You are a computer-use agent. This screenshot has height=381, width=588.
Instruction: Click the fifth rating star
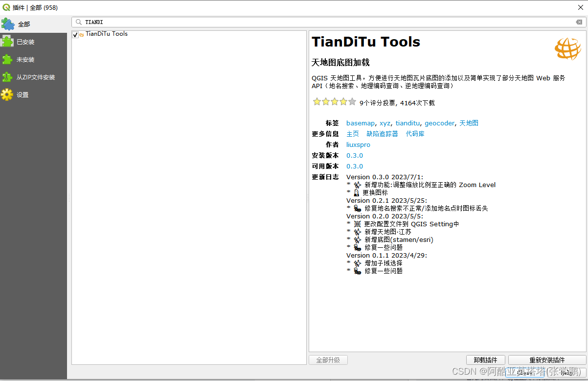tap(352, 101)
